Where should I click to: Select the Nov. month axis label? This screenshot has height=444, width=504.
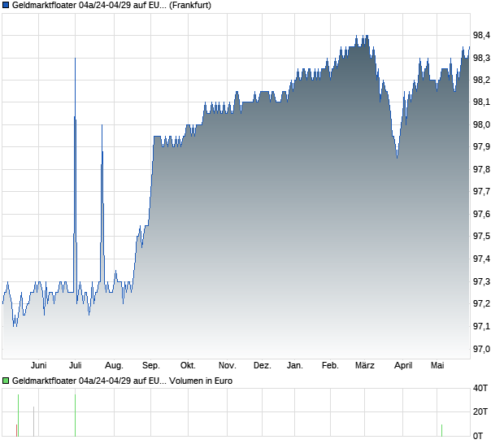(x=228, y=366)
